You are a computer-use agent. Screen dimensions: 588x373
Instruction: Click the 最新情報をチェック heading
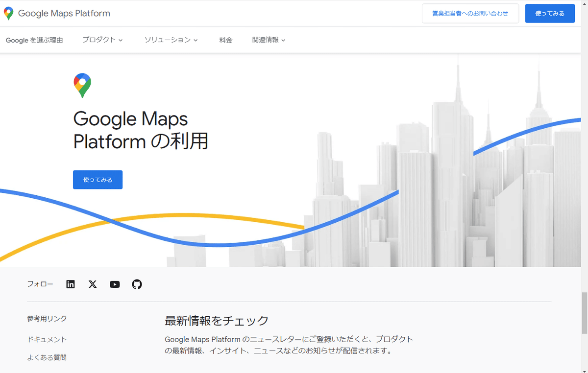[x=217, y=321]
